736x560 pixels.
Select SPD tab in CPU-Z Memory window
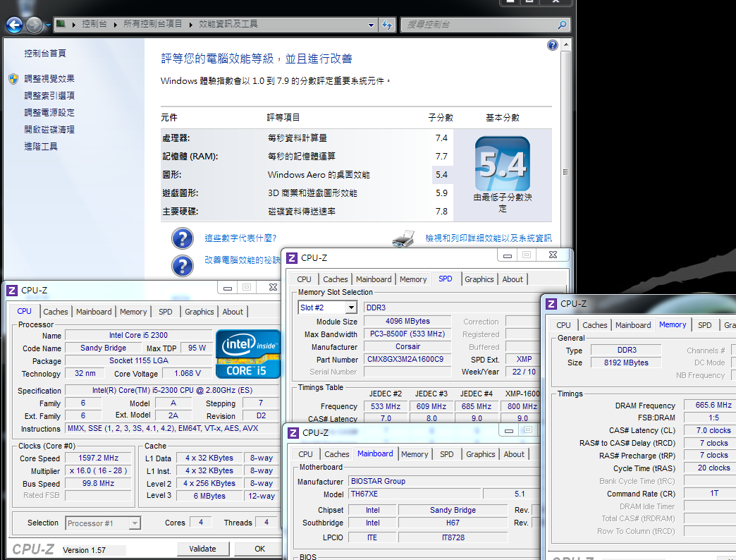click(704, 325)
